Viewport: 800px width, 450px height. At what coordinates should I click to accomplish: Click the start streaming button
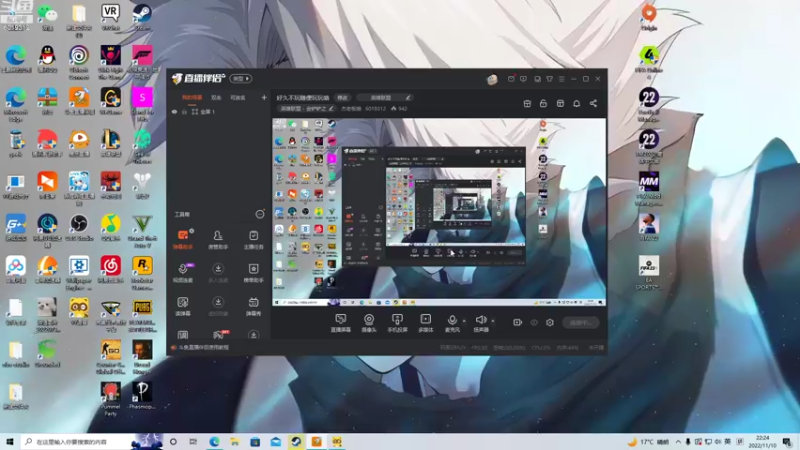pyautogui.click(x=581, y=322)
